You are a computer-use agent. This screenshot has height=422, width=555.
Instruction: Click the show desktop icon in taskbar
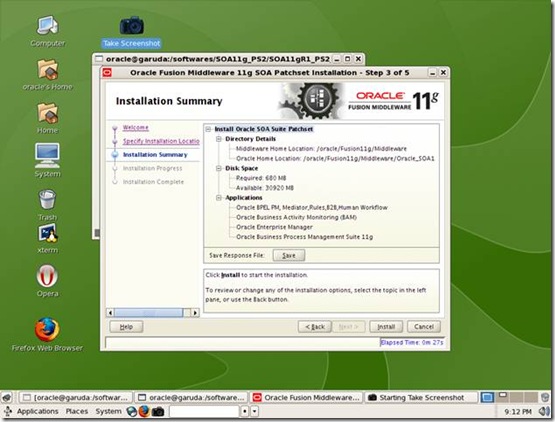[7, 398]
